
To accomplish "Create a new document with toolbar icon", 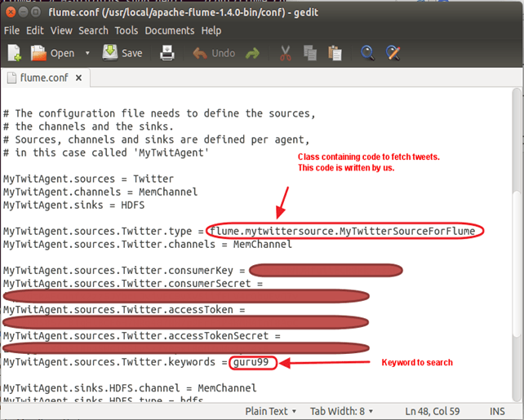I will (x=14, y=53).
